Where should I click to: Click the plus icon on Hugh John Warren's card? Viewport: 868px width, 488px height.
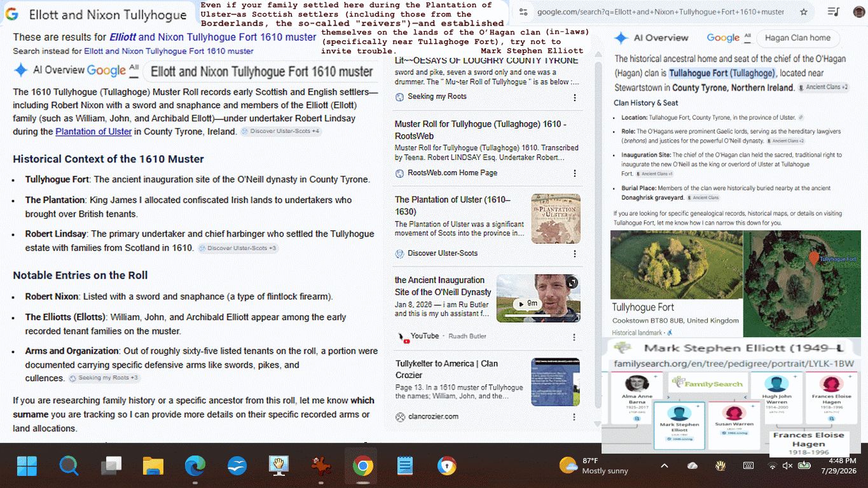795,377
